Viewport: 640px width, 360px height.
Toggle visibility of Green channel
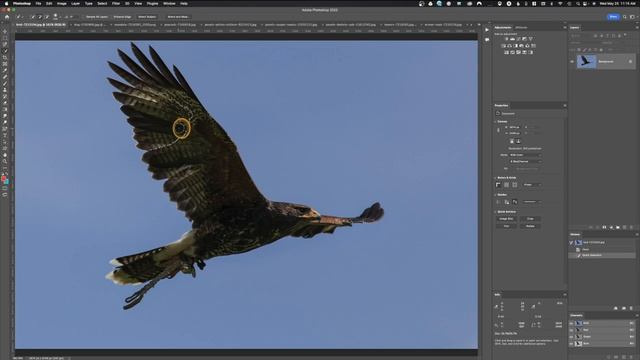(x=571, y=337)
